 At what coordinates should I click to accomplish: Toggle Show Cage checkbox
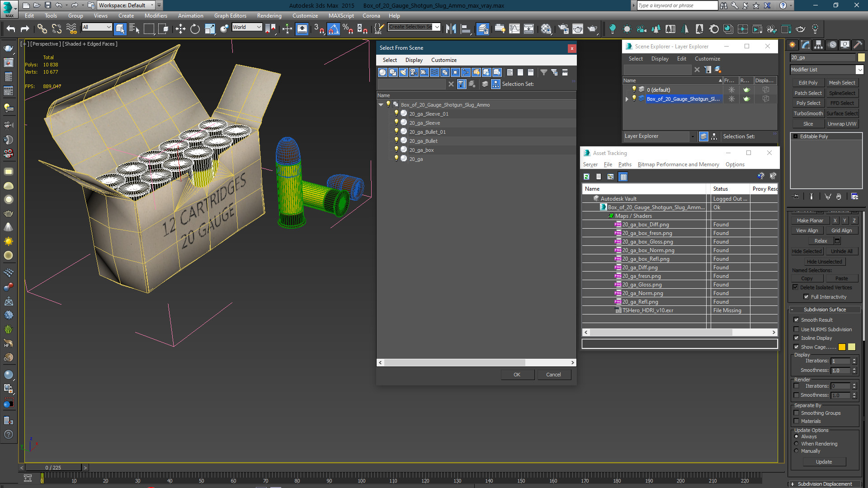(797, 347)
